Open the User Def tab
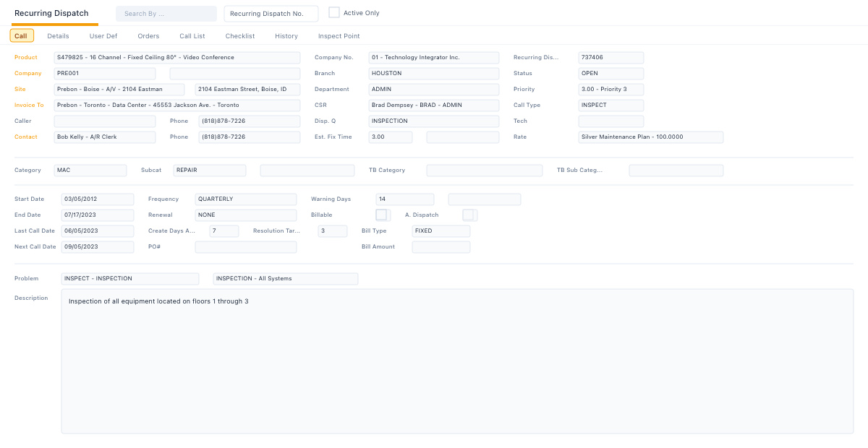 103,35
